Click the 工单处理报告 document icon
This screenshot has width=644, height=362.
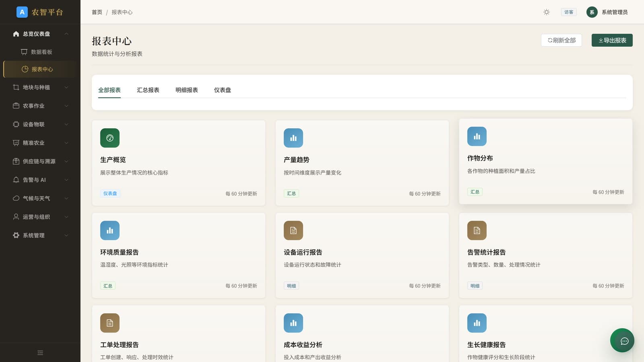click(x=110, y=323)
